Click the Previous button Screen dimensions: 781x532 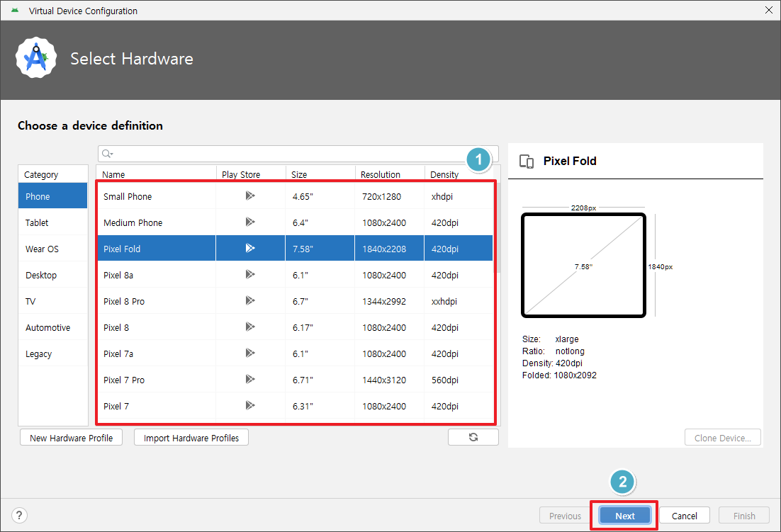(565, 516)
